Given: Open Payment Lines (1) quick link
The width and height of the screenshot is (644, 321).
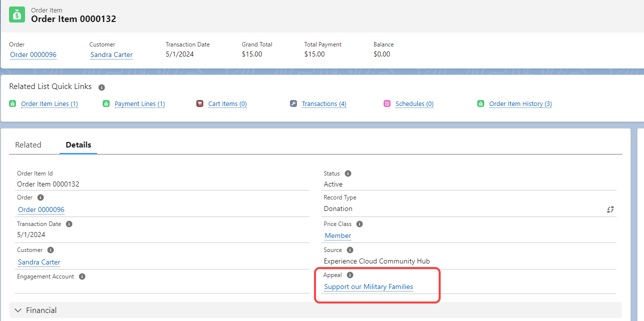Looking at the screenshot, I should [140, 104].
